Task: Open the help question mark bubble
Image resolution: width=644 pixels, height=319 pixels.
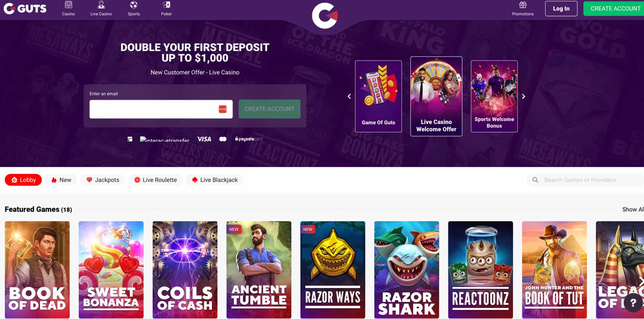Action: 633,303
